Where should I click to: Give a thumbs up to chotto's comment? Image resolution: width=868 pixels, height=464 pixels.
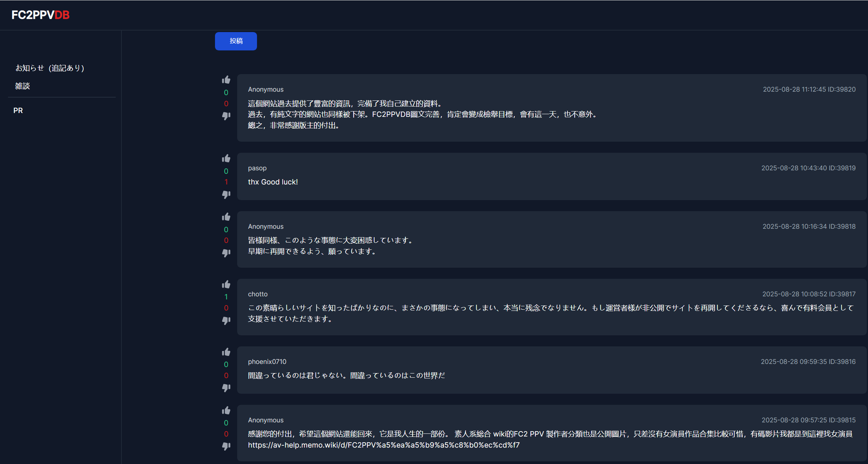pyautogui.click(x=226, y=284)
